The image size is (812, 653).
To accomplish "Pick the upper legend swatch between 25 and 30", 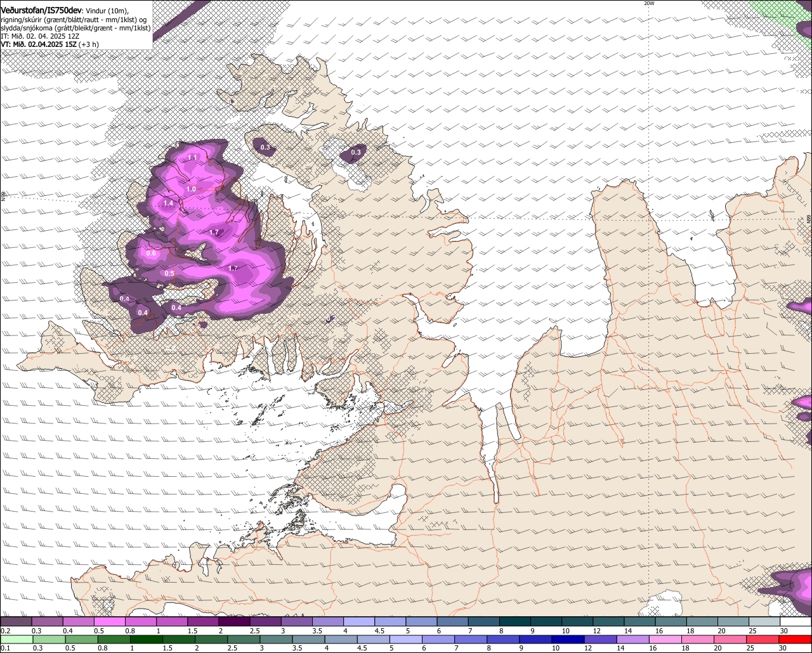I will click(765, 621).
